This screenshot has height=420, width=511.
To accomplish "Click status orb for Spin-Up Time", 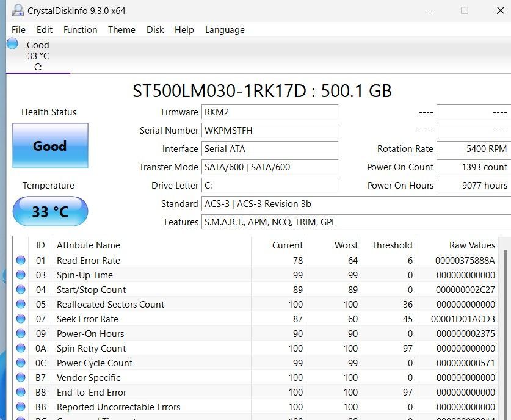I will (21, 275).
